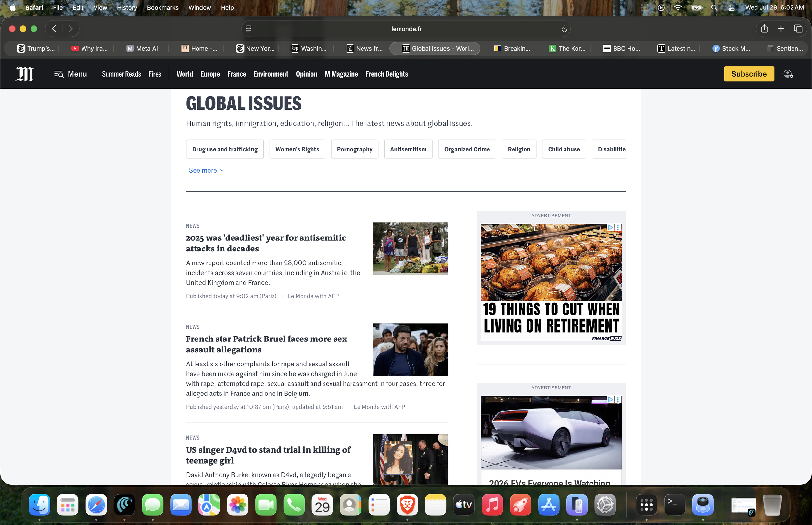Open Control Center in menu bar
This screenshot has height=525, width=812.
[x=731, y=7]
